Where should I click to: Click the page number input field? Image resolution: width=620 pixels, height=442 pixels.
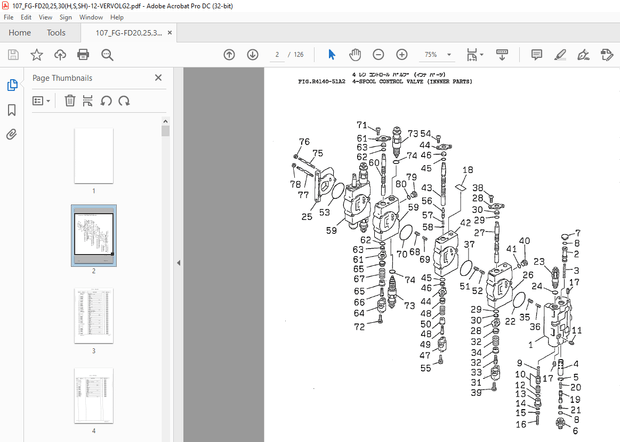(277, 55)
